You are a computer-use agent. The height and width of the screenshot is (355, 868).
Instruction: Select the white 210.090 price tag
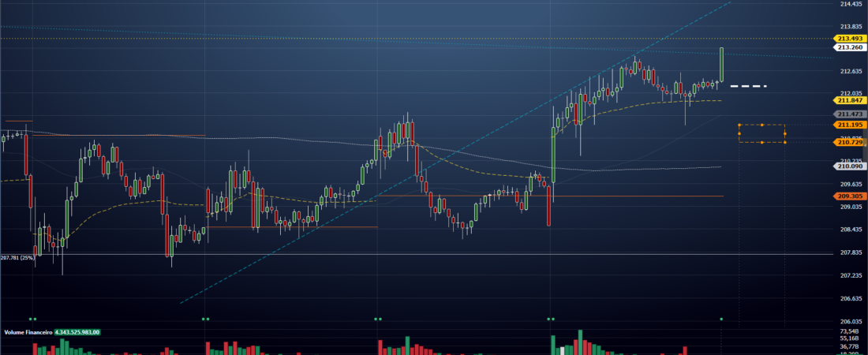coord(851,166)
